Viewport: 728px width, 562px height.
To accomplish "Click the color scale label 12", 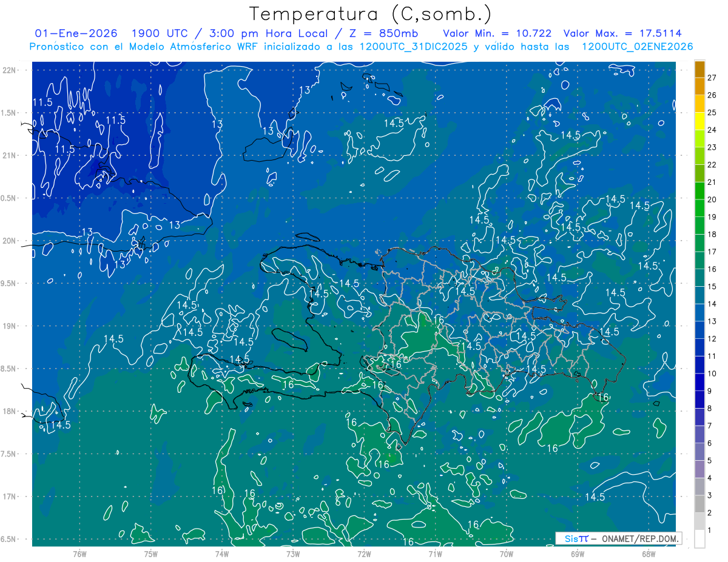I will 712,338.
